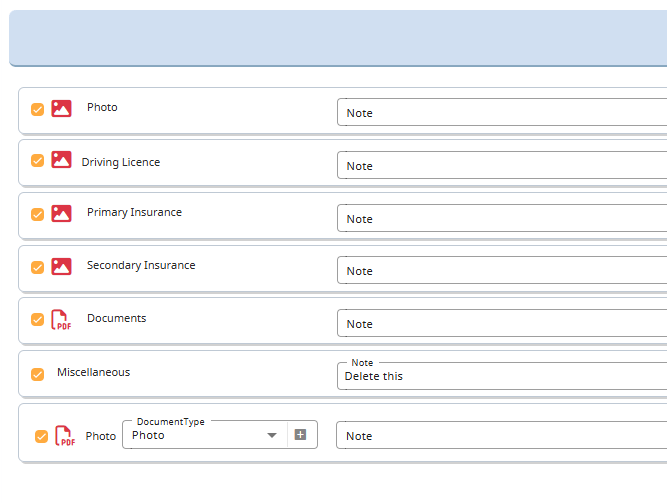Toggle the Documents row checkbox
Image resolution: width=667 pixels, height=503 pixels.
pos(38,320)
